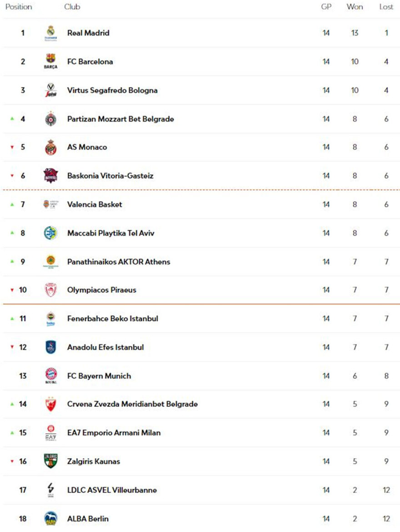Click the Real Madrid club logo

50,33
